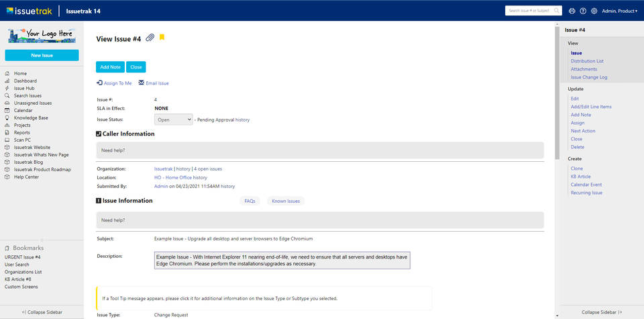This screenshot has height=319, width=644.
Task: Click the Known Issues pill button
Action: point(285,201)
